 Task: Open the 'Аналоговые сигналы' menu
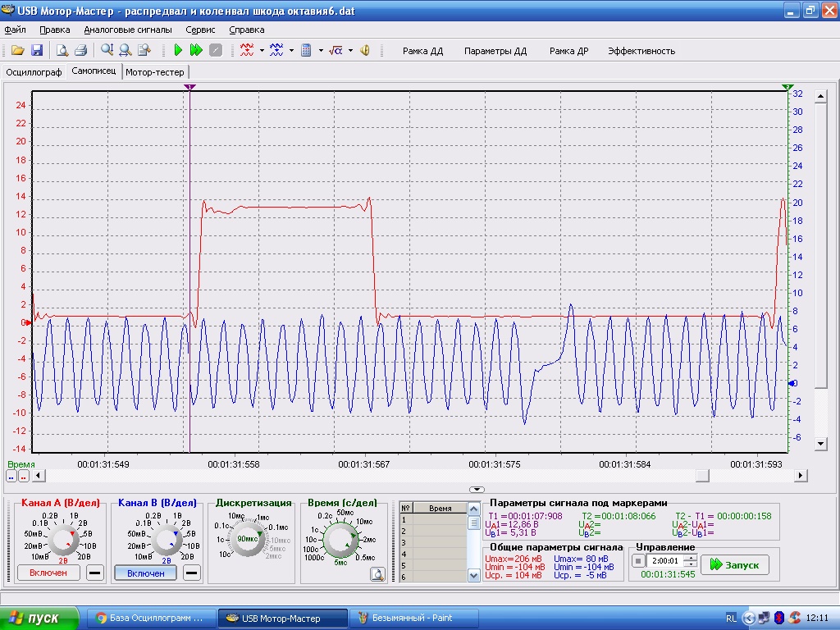click(128, 30)
